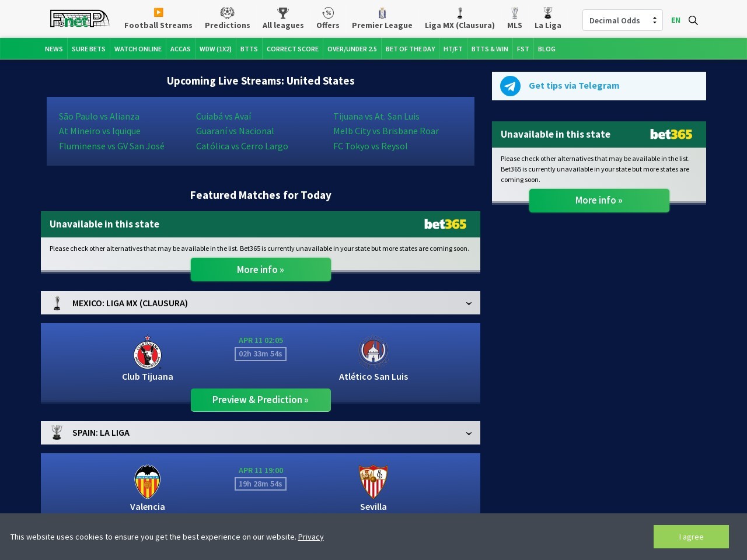
Task: Click More info button in sidebar
Action: (599, 201)
